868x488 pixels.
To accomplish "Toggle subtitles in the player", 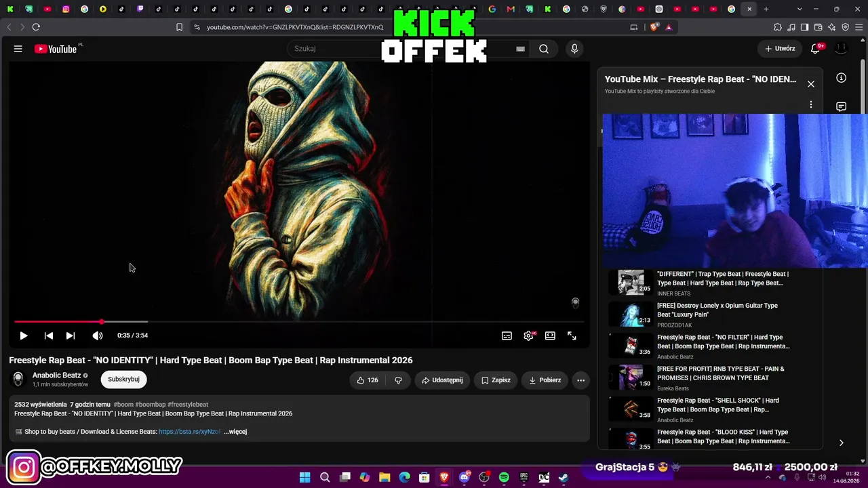I will click(x=507, y=335).
